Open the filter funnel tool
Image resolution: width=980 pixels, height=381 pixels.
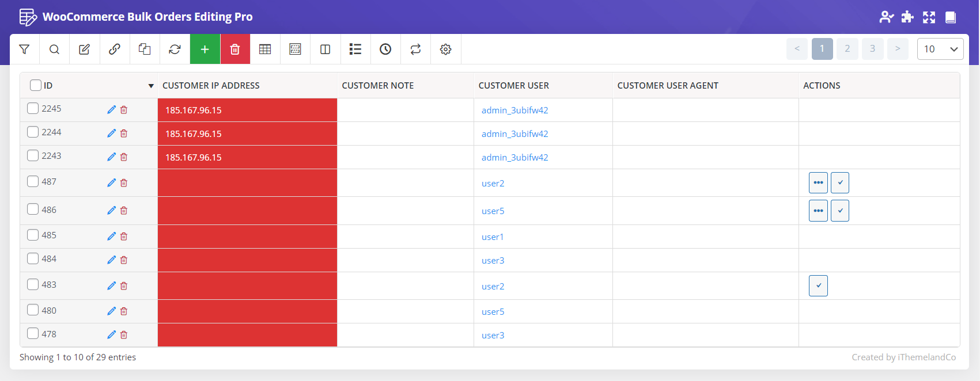[24, 49]
